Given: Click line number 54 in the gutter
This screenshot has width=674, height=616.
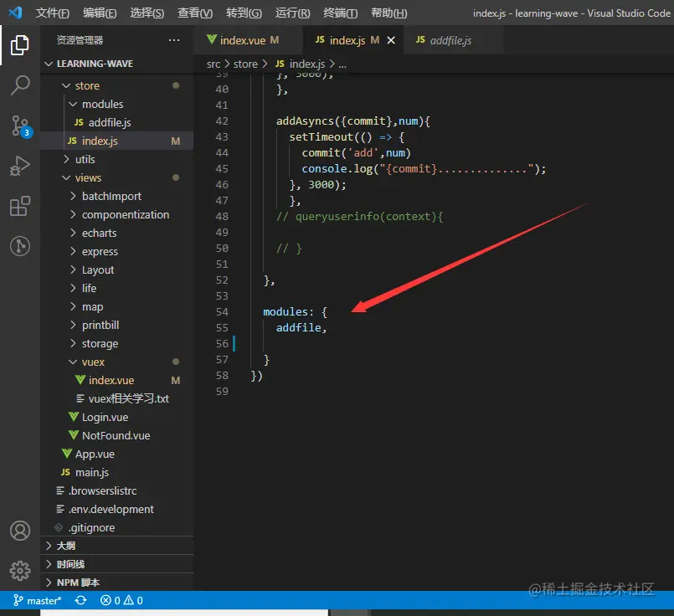Looking at the screenshot, I should coord(222,312).
